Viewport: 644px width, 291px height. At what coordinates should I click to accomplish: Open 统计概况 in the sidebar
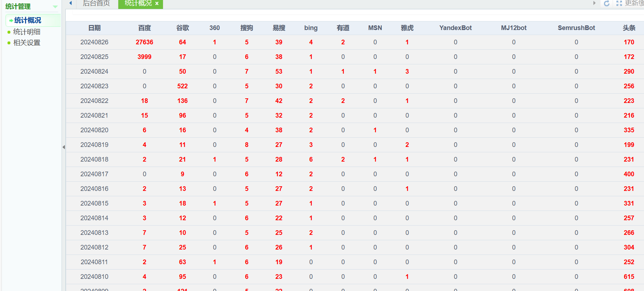pyautogui.click(x=28, y=20)
